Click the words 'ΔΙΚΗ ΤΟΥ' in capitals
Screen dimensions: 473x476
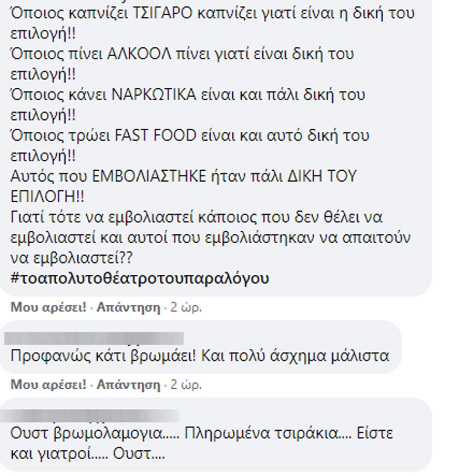[x=322, y=177]
